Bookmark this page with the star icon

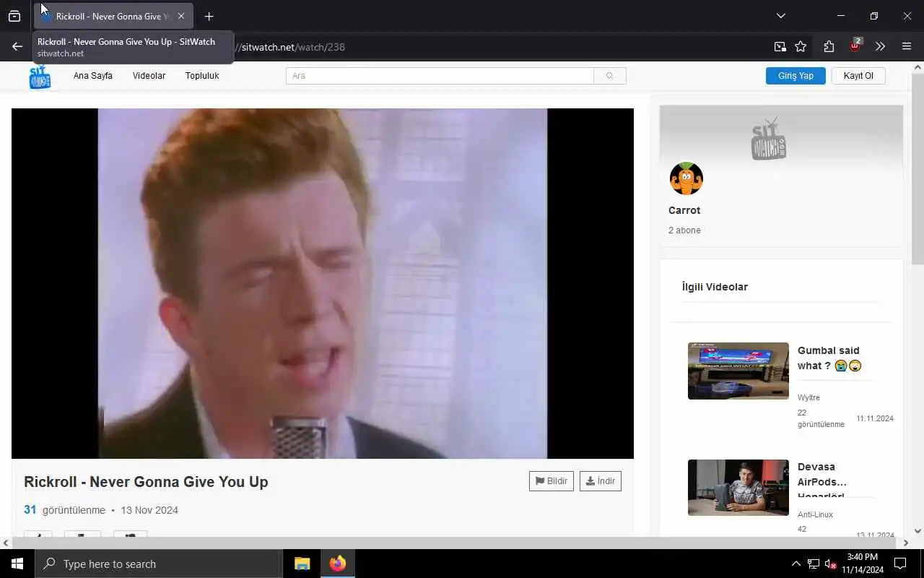pyautogui.click(x=801, y=47)
